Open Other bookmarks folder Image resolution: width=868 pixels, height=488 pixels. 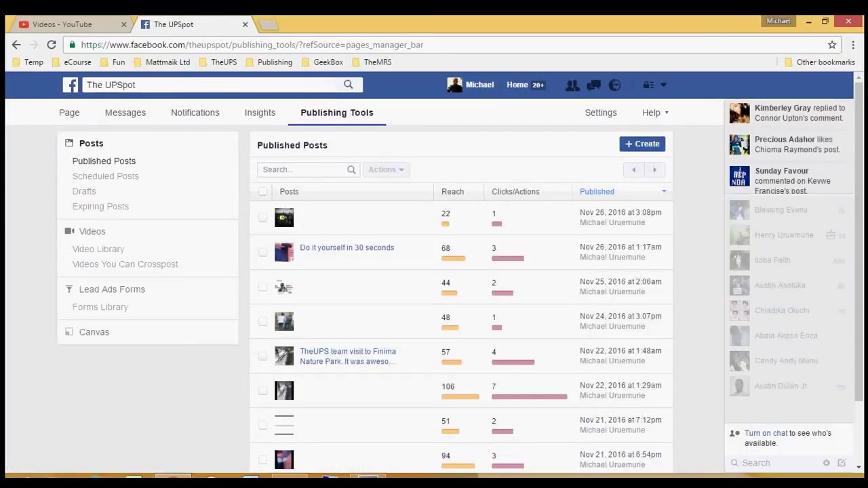click(819, 62)
